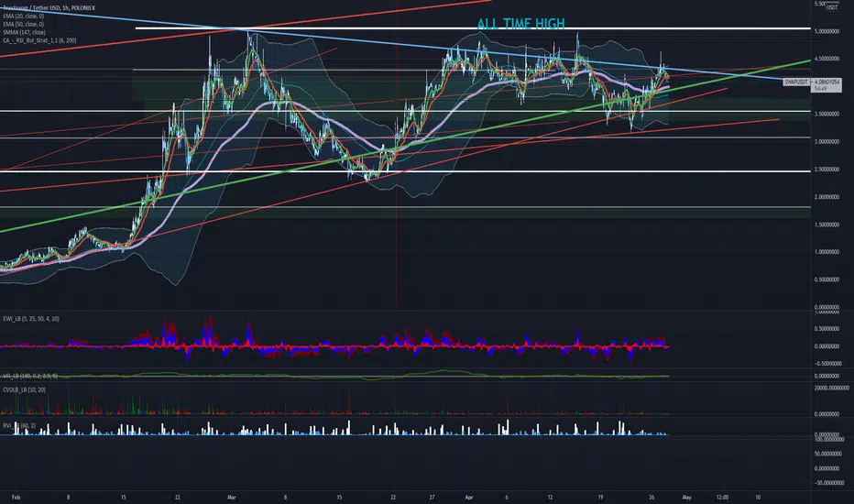Click the 27 date label on time axis

[x=432, y=498]
